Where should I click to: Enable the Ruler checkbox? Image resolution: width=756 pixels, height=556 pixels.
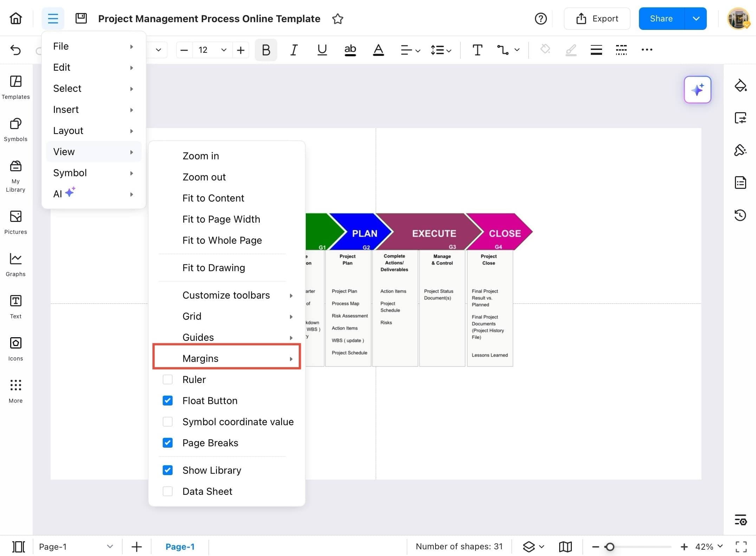168,379
